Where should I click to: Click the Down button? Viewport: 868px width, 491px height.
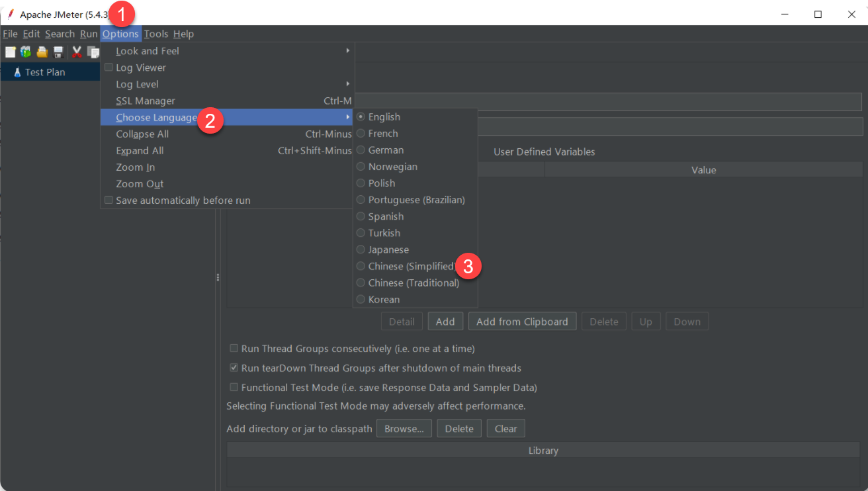click(x=687, y=322)
